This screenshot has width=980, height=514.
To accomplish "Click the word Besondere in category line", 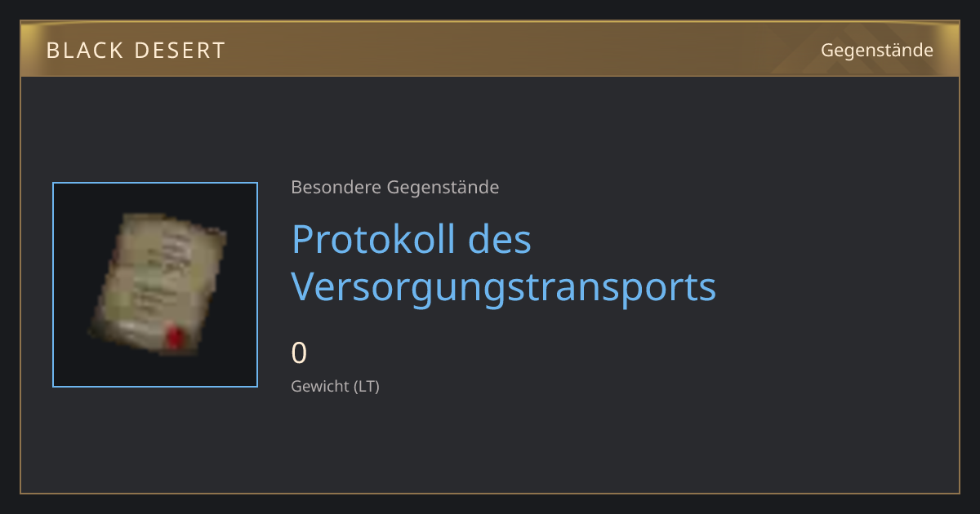I will point(336,188).
